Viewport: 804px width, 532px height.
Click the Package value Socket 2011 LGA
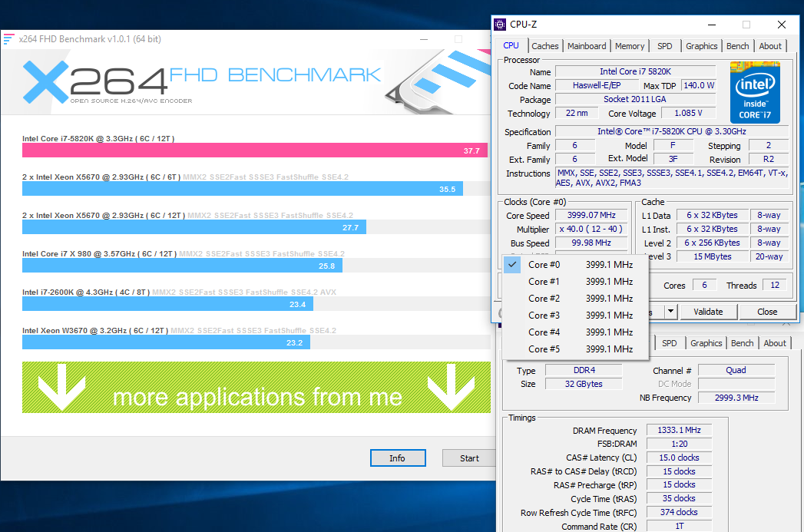pyautogui.click(x=635, y=100)
